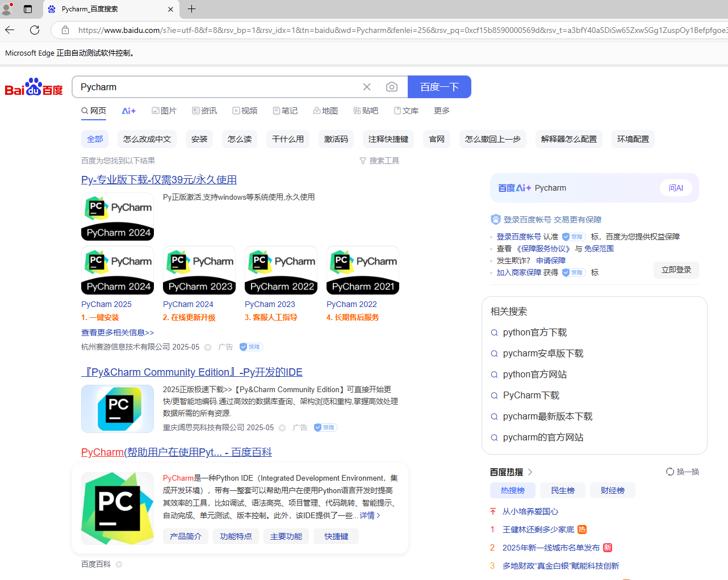
Task: Click the 快捷键 button in the 百科 card
Action: tap(336, 536)
